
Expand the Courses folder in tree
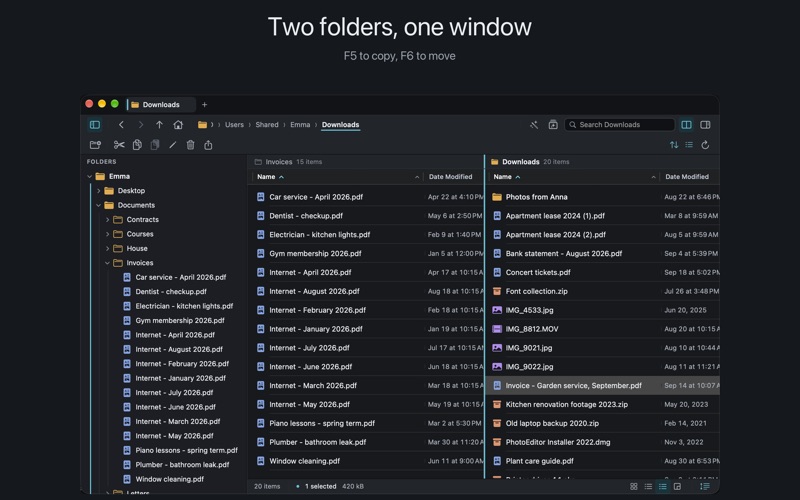107,234
